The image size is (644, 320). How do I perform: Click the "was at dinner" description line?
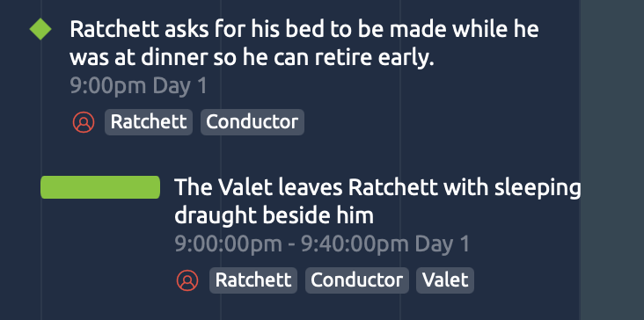coord(252,59)
